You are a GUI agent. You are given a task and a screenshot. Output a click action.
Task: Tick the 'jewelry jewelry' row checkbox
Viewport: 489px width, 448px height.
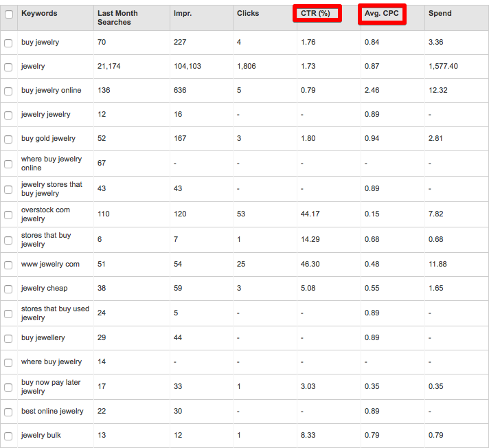coord(8,115)
